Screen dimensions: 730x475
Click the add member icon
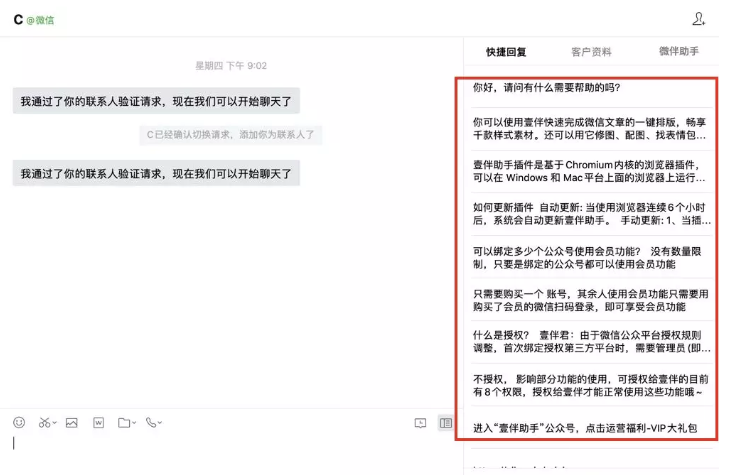click(698, 19)
